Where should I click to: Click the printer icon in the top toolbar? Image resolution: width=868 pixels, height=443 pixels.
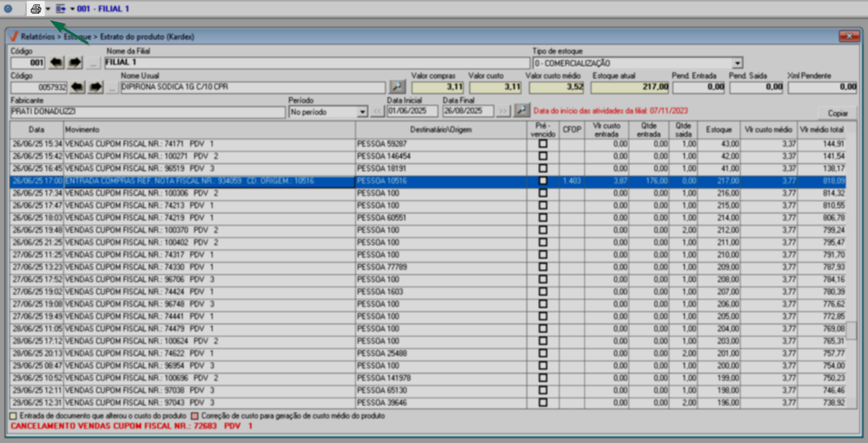point(35,9)
